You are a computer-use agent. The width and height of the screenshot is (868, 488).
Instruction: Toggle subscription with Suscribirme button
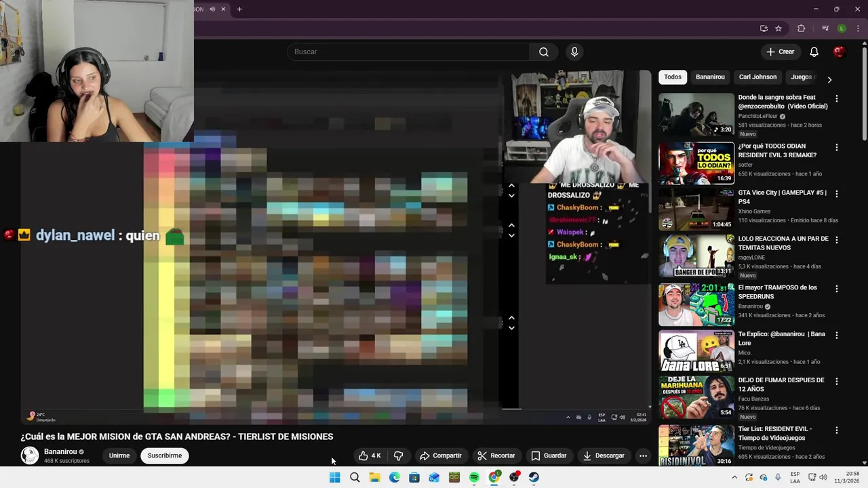pos(165,455)
